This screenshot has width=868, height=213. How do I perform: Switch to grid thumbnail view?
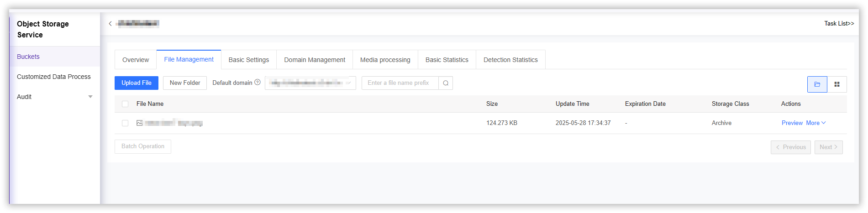[x=837, y=84]
